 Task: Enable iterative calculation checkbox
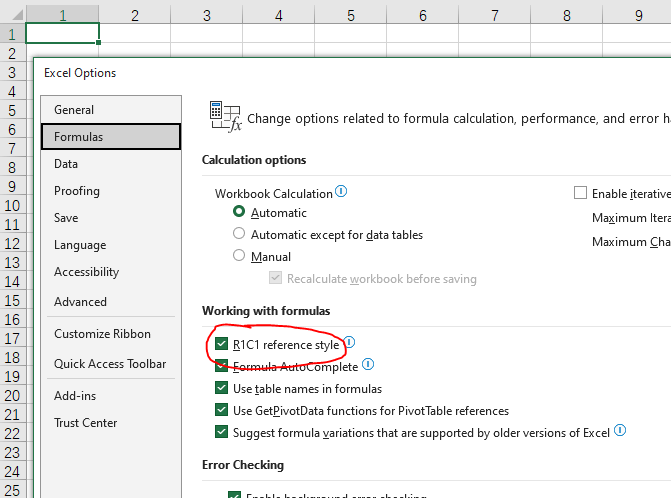tap(580, 193)
